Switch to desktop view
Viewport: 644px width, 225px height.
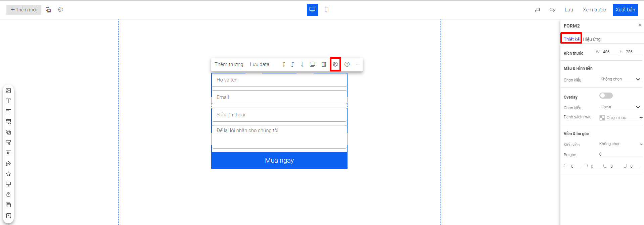point(312,10)
